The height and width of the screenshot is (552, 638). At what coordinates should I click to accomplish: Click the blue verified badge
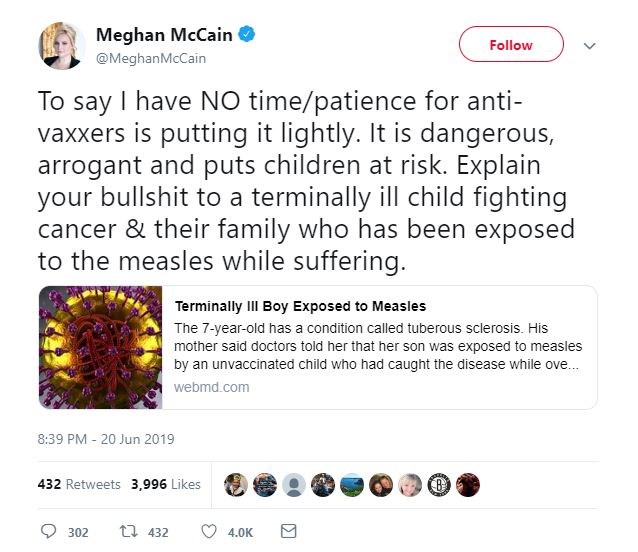pyautogui.click(x=246, y=34)
